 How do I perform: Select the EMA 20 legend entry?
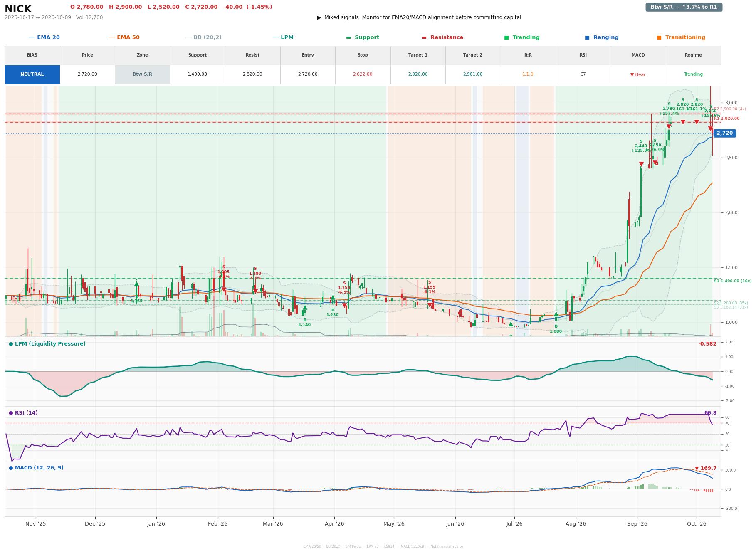click(44, 37)
